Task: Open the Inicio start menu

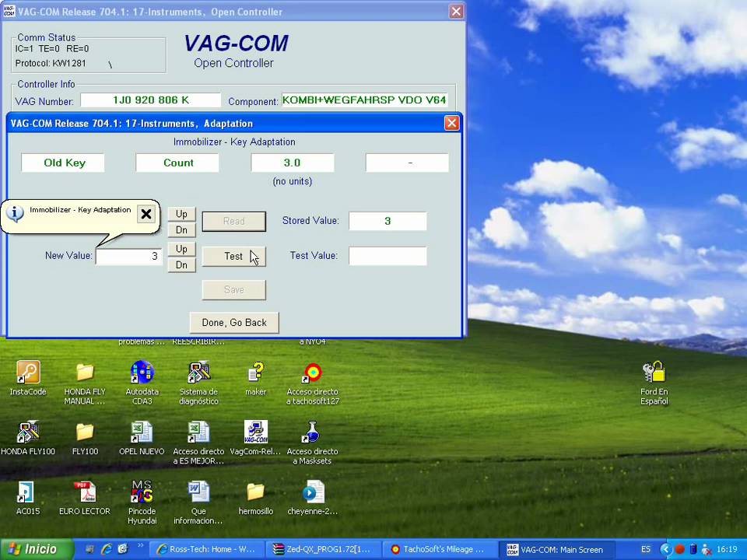Action: tap(36, 550)
